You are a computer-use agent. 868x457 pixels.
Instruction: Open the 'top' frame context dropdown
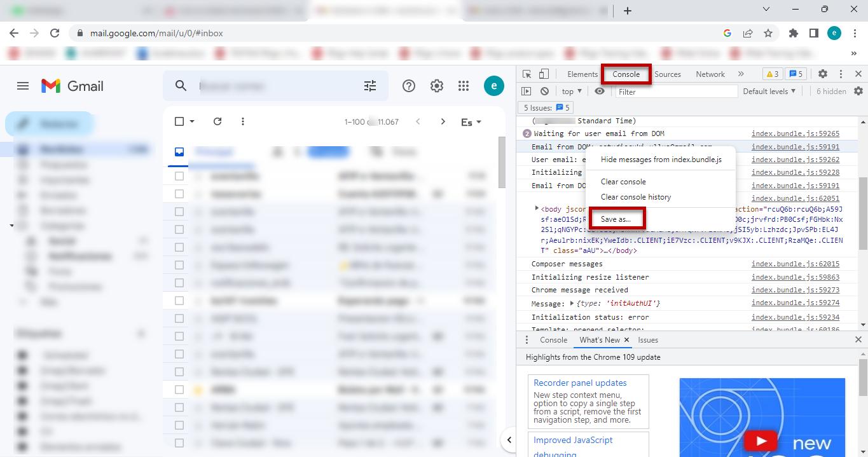(x=570, y=91)
